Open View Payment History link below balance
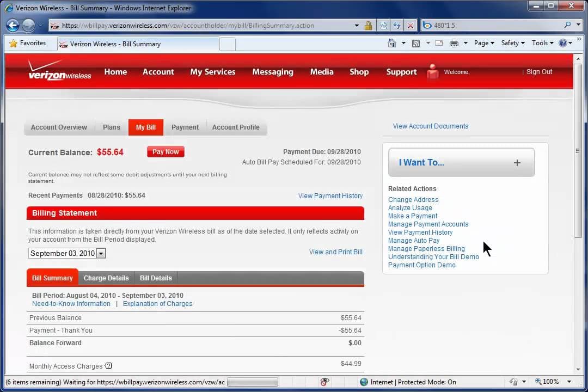 (x=330, y=196)
